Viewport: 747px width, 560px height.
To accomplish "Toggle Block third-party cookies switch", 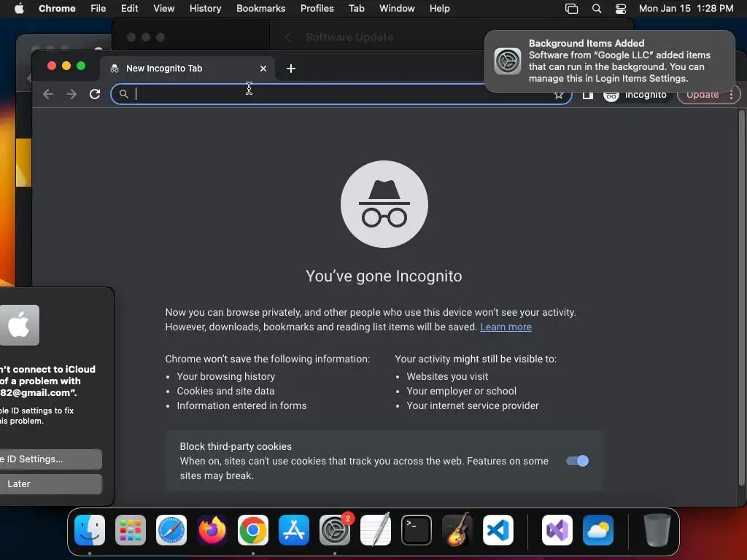I will click(578, 461).
